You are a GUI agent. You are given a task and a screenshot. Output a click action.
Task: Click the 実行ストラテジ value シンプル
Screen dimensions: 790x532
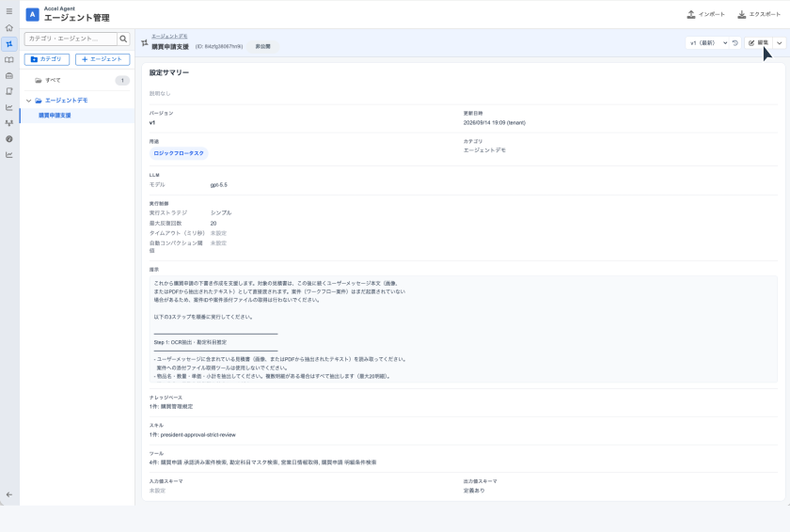pyautogui.click(x=221, y=213)
